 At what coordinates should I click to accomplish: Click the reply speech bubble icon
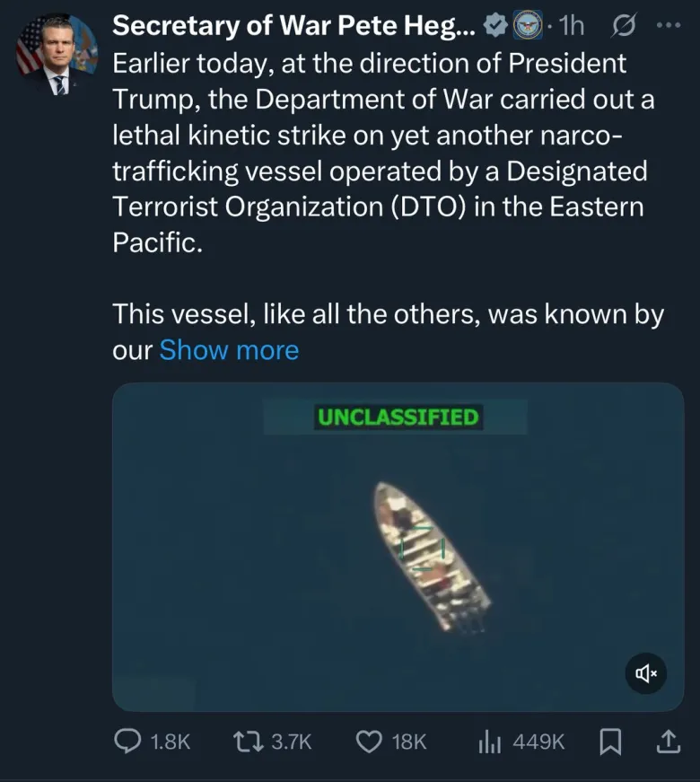[x=128, y=741]
